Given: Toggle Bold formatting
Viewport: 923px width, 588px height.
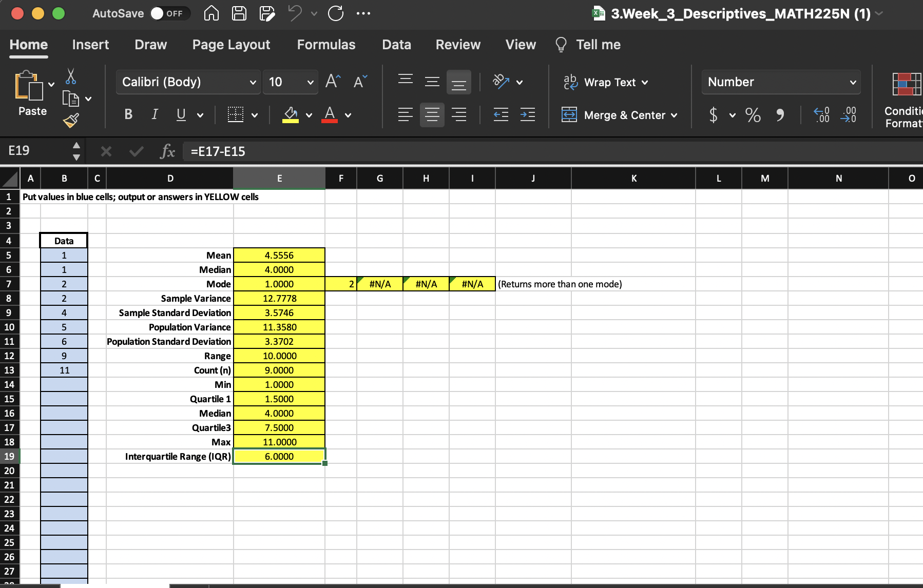Looking at the screenshot, I should (x=128, y=114).
